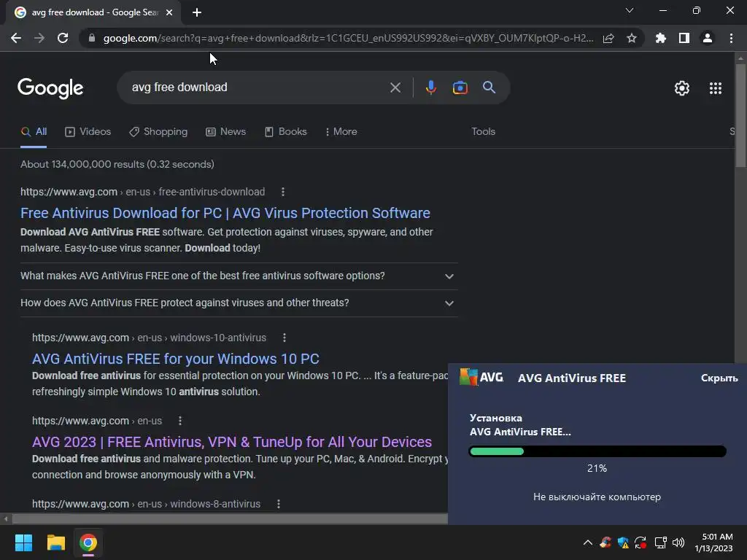Image resolution: width=747 pixels, height=560 pixels.
Task: Switch to the Books tab
Action: click(286, 132)
